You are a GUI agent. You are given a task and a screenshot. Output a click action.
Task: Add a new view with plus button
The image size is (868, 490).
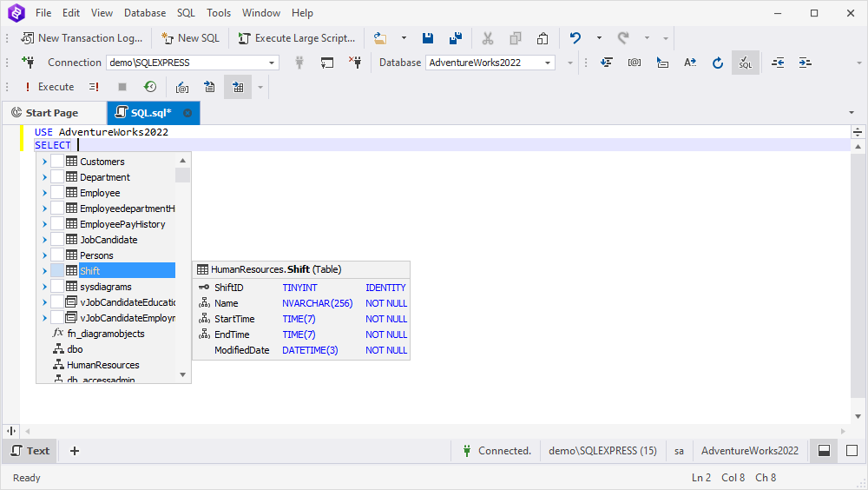point(75,451)
